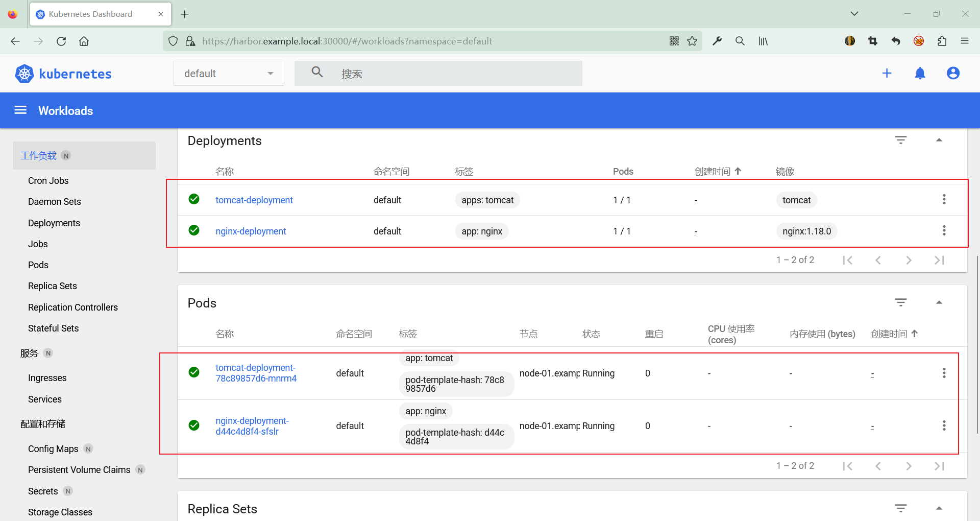Open actions menu for nginx pod row
The image size is (980, 521).
[x=944, y=425]
